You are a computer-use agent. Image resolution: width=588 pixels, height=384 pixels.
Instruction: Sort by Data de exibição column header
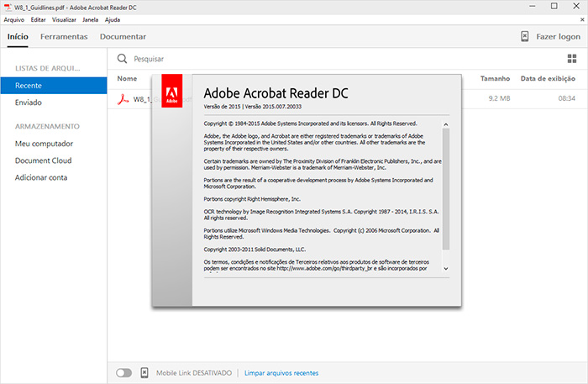548,78
